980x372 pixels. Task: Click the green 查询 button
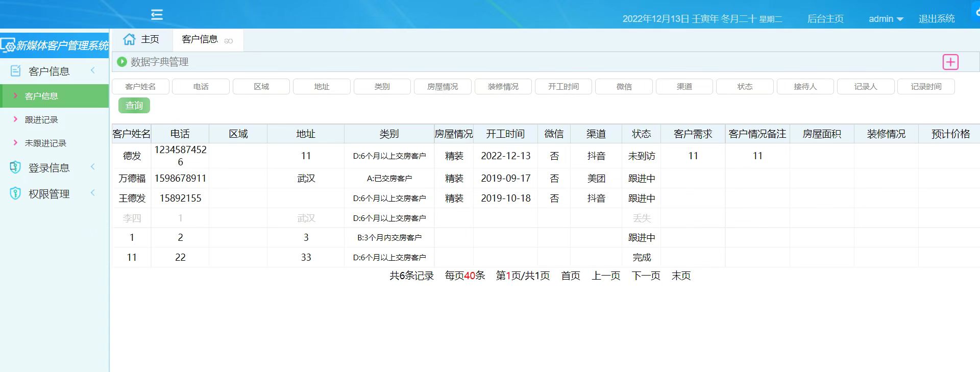pyautogui.click(x=134, y=106)
